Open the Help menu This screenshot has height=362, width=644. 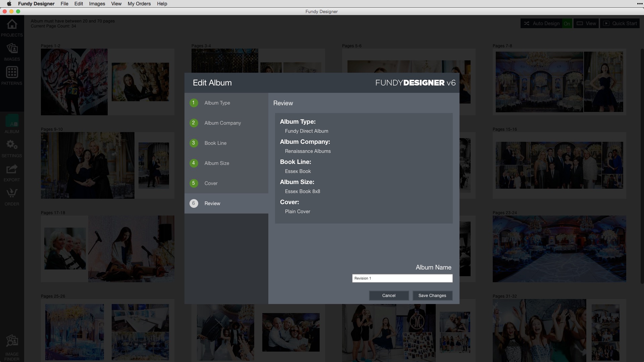[x=162, y=4]
